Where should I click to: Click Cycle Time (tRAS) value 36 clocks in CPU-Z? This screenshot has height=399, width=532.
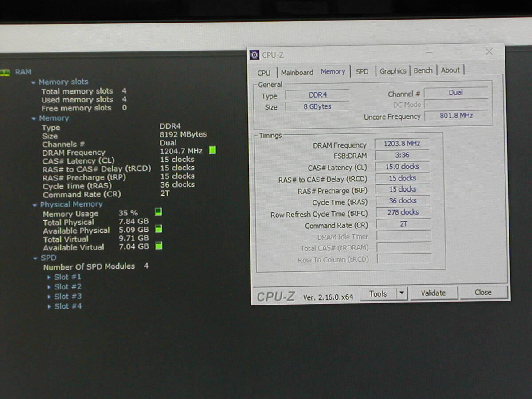point(403,201)
